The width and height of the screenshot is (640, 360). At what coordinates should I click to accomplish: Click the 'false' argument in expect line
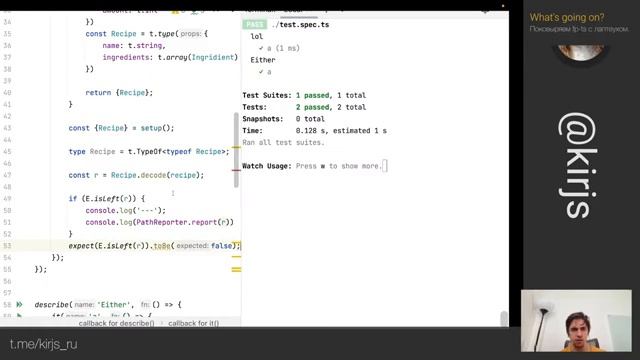(x=221, y=246)
